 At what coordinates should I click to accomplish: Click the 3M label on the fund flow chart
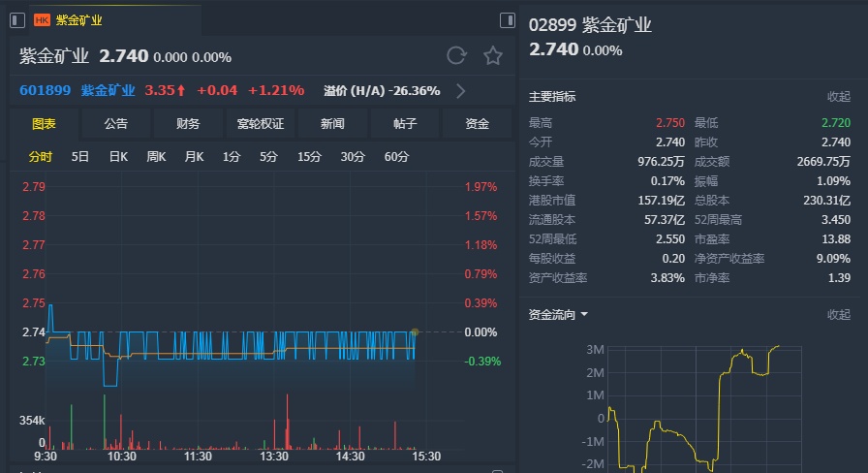tap(595, 350)
